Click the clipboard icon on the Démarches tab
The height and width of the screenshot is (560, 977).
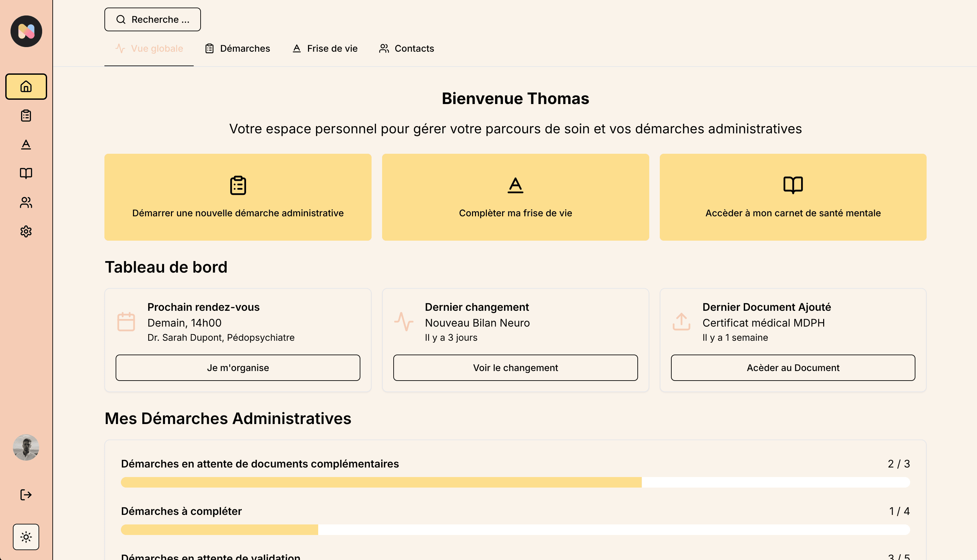(x=209, y=48)
